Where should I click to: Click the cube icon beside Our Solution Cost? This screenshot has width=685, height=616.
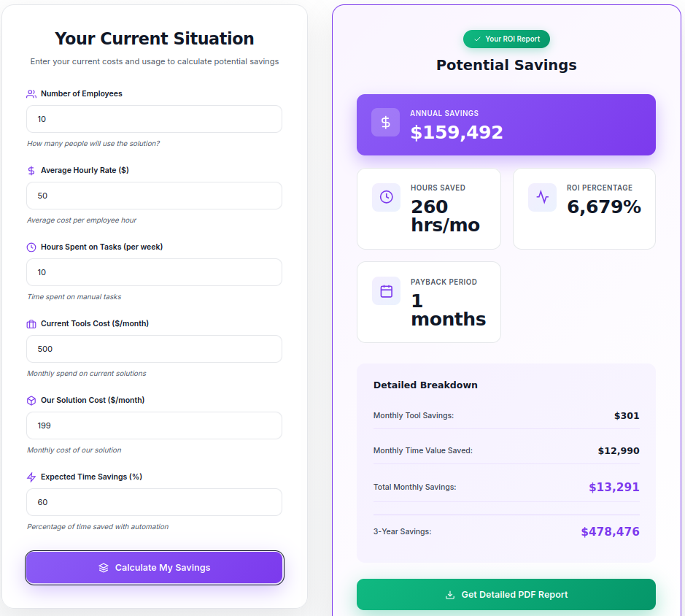[31, 401]
